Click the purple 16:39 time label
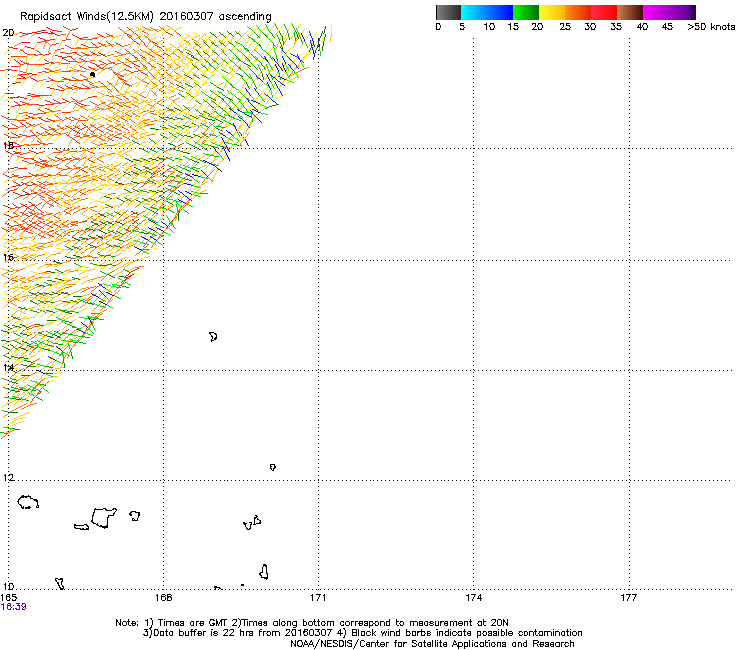740x650 pixels. point(14,607)
